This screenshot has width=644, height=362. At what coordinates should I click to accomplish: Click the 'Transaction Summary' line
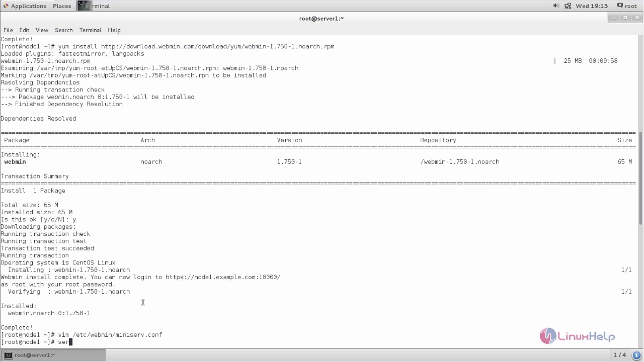[35, 176]
